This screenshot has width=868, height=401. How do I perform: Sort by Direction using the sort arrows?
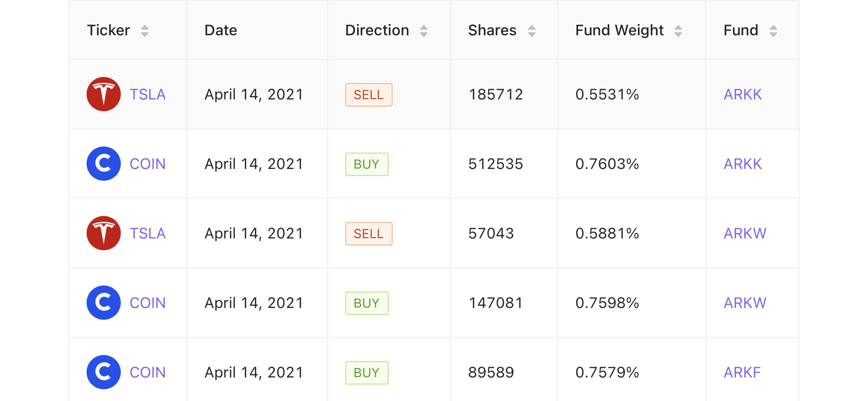pyautogui.click(x=424, y=31)
